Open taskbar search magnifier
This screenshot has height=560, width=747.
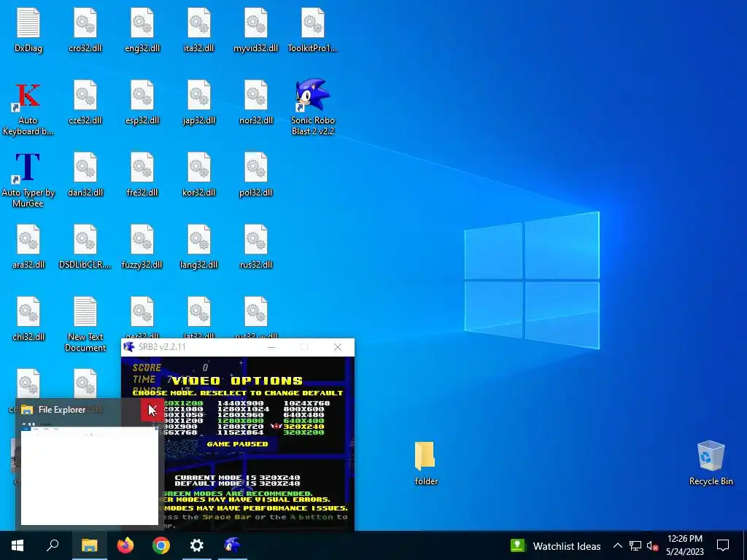[53, 545]
